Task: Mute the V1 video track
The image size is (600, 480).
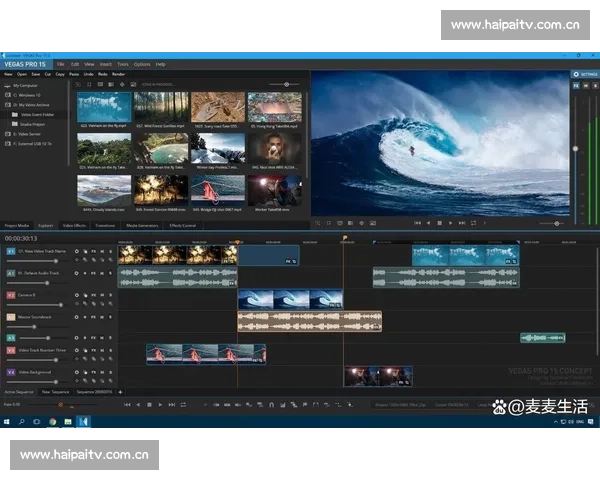Action: (x=103, y=250)
